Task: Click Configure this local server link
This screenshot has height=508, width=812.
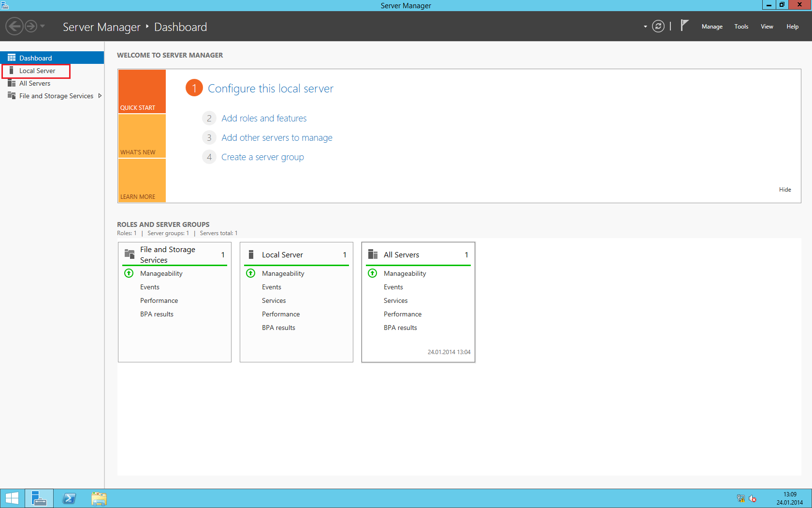Action: pyautogui.click(x=271, y=89)
